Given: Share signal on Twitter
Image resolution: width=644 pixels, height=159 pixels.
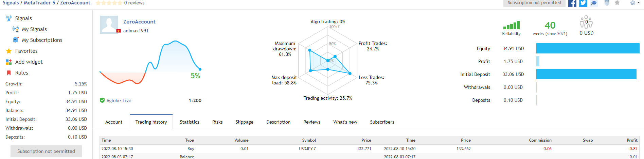Looking at the screenshot, I should 583,3.
